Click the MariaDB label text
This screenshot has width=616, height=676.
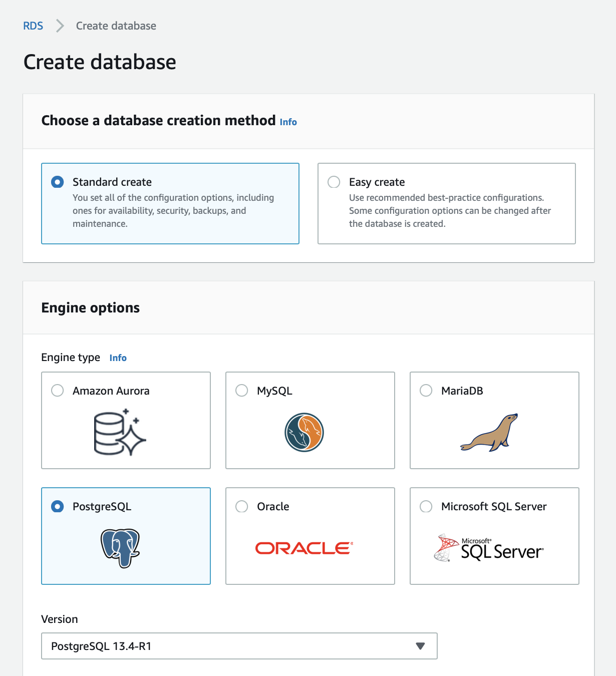(x=462, y=391)
